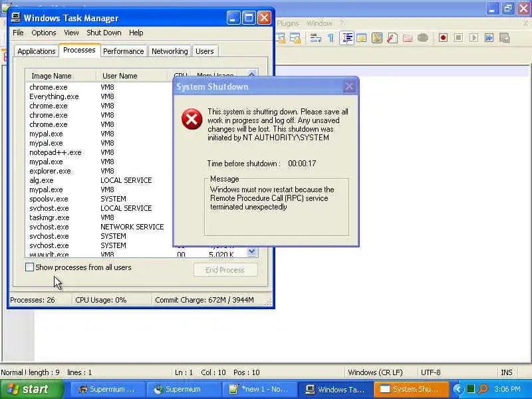Toggle Show All Characters pilcrow icon
The width and height of the screenshot is (532, 399).
tap(331, 38)
